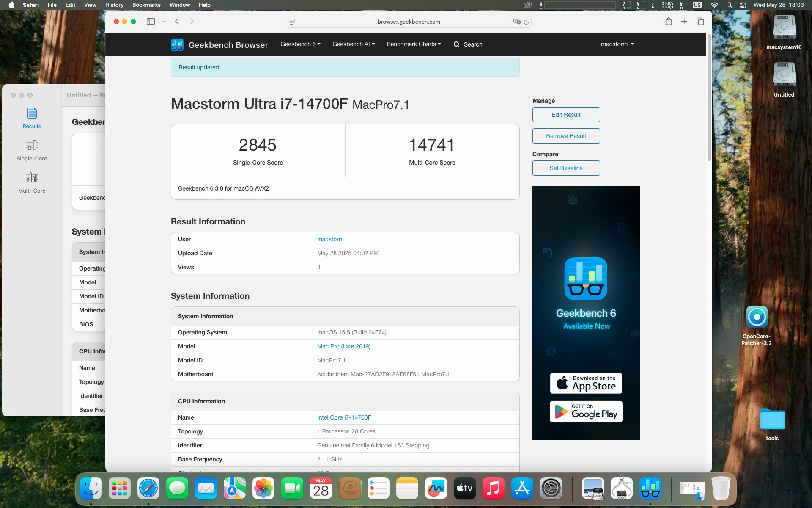
Task: Select Multi-Core icon in Geekbench sidebar
Action: pyautogui.click(x=32, y=178)
